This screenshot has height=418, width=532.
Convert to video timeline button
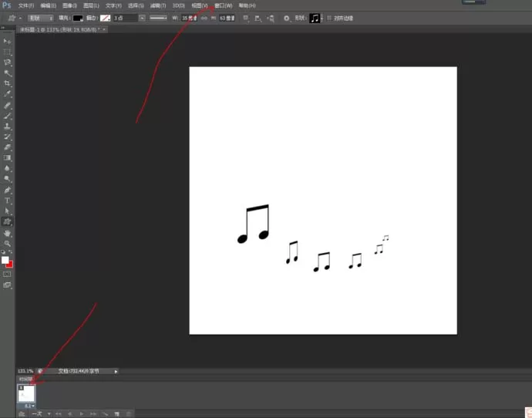22,414
